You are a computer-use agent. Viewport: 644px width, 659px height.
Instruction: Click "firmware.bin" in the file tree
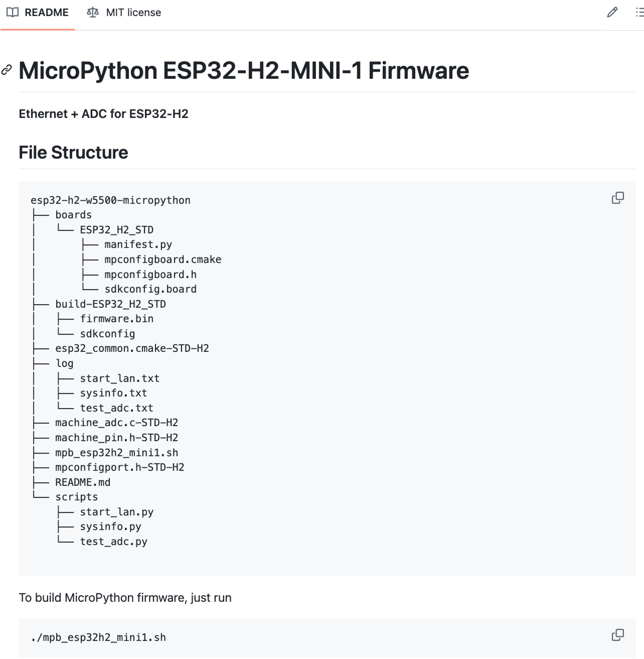116,319
